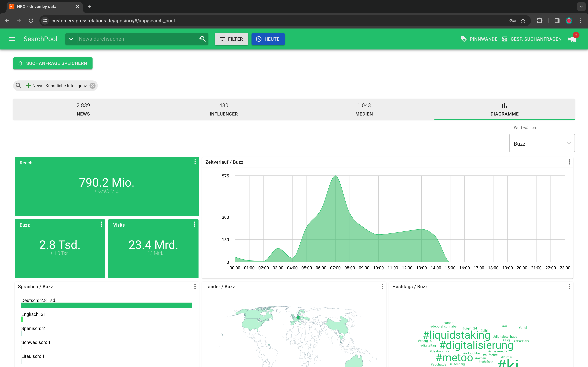
Task: Open the Wert wählen Buzz dropdown
Action: pyautogui.click(x=542, y=143)
